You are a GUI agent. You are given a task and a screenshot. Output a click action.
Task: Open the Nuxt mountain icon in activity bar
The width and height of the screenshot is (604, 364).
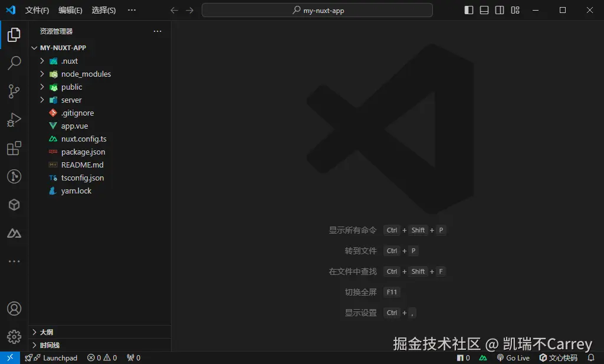14,233
